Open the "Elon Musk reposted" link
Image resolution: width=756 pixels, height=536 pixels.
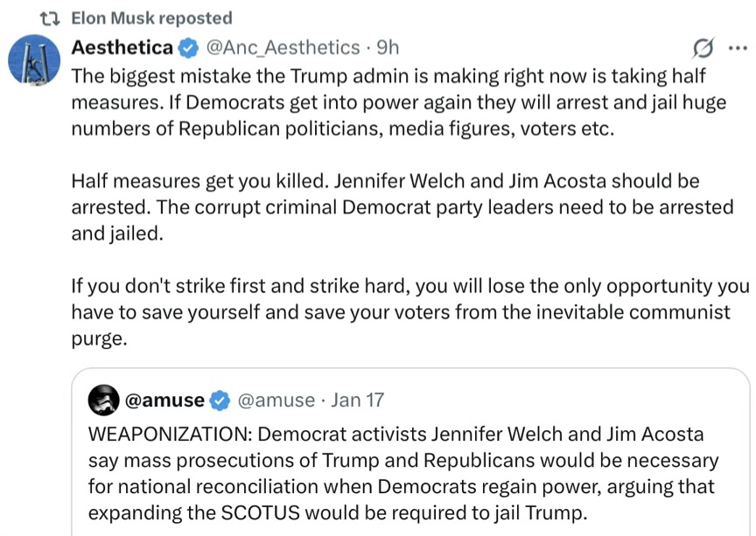pos(150,17)
